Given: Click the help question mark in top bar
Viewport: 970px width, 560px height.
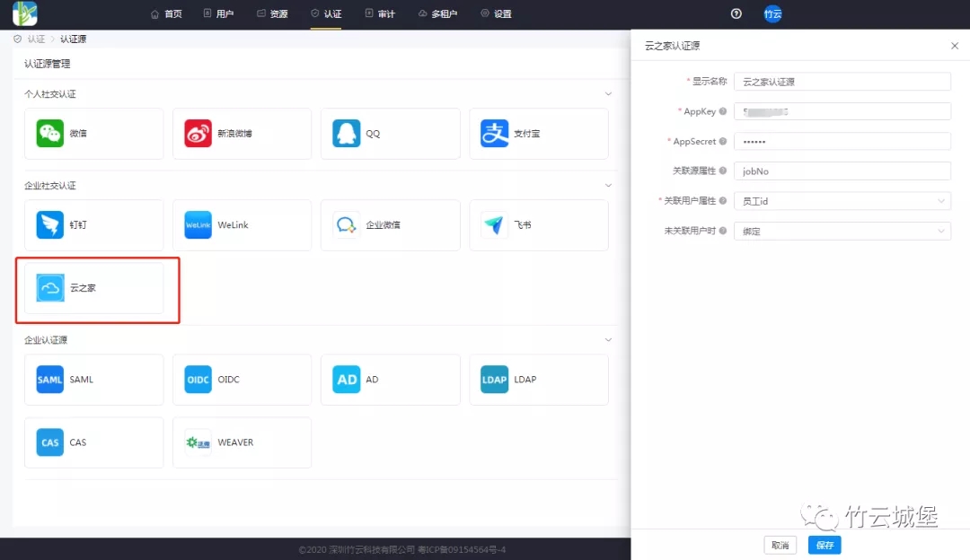Looking at the screenshot, I should 736,13.
